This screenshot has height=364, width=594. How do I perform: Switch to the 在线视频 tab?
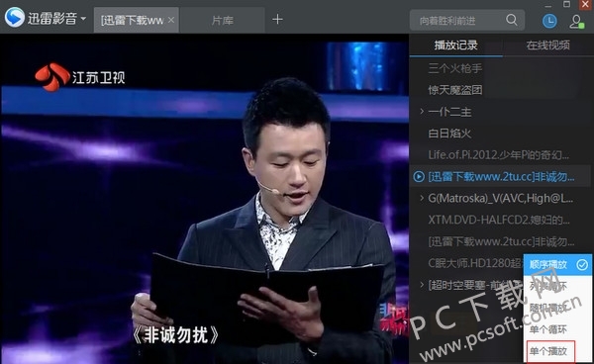click(547, 45)
